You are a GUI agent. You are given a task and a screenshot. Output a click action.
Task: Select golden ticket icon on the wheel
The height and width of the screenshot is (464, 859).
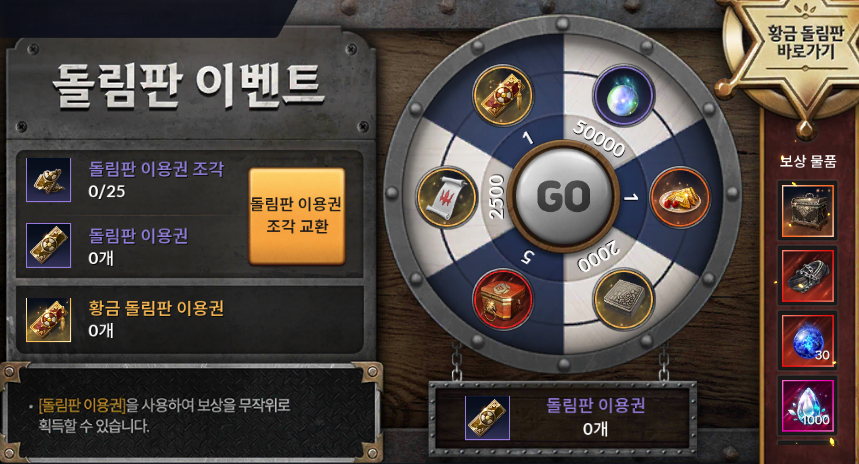[502, 95]
